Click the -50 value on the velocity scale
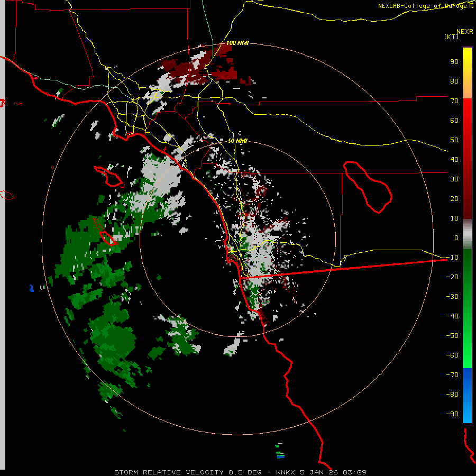The image size is (476, 476). [x=452, y=335]
